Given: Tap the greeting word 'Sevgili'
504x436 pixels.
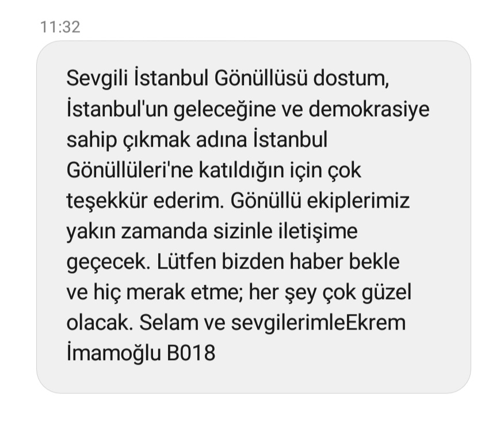Looking at the screenshot, I should click(x=97, y=79).
